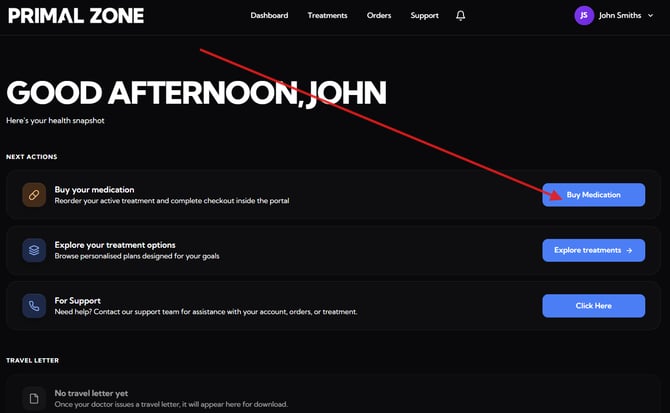
Task: Select the Buy your medication card title
Action: [x=94, y=189]
